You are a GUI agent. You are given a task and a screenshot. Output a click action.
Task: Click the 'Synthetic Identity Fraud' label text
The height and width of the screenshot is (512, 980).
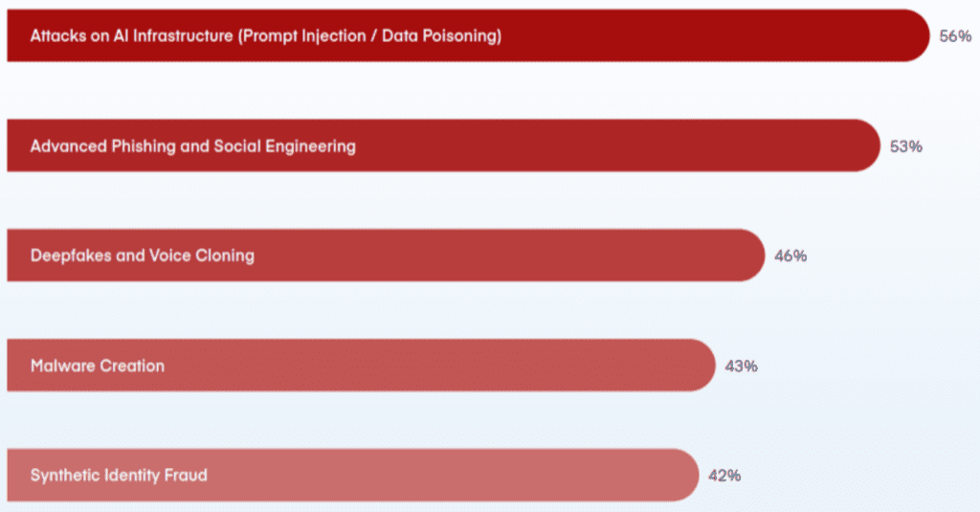pos(119,475)
